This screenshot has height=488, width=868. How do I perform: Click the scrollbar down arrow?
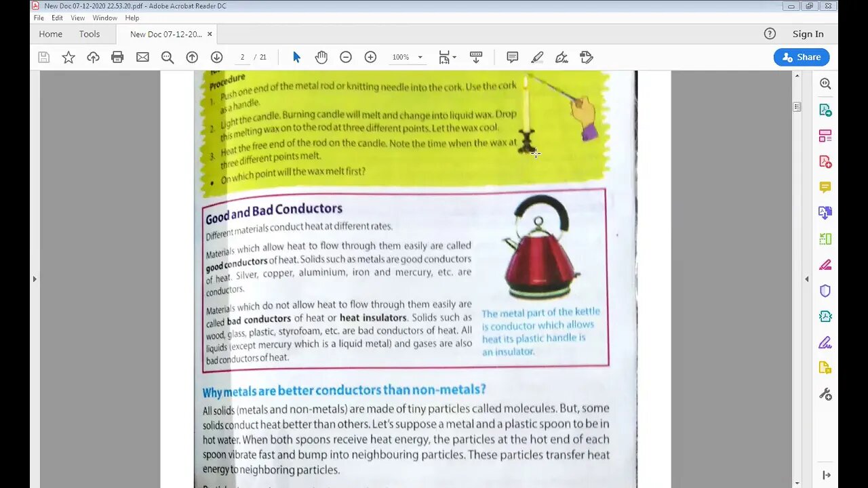(797, 483)
